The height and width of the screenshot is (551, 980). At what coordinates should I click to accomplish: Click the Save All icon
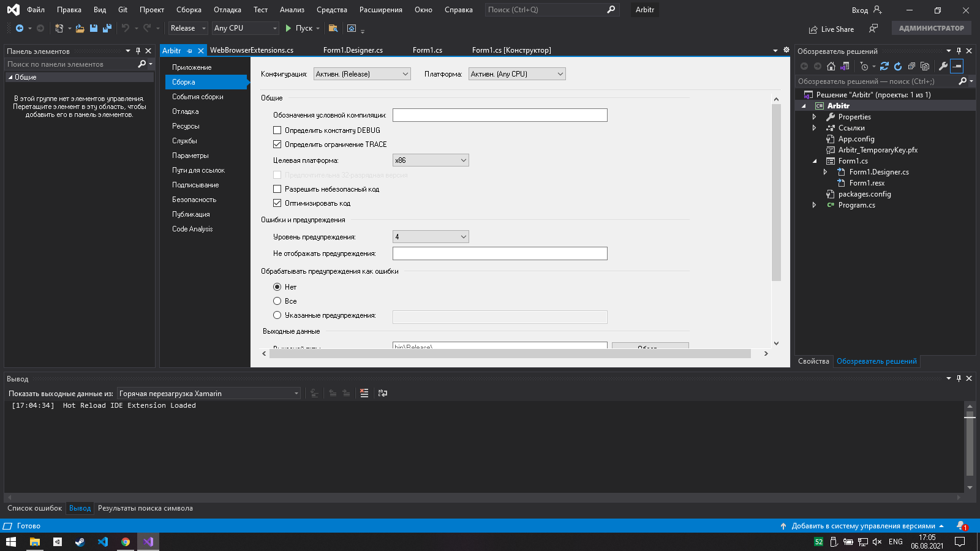coord(107,28)
